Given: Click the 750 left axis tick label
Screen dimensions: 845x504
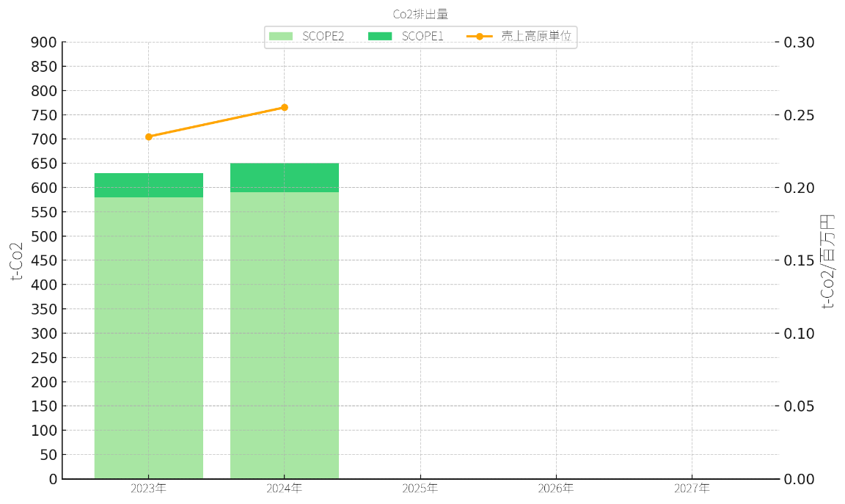Looking at the screenshot, I should tap(44, 115).
